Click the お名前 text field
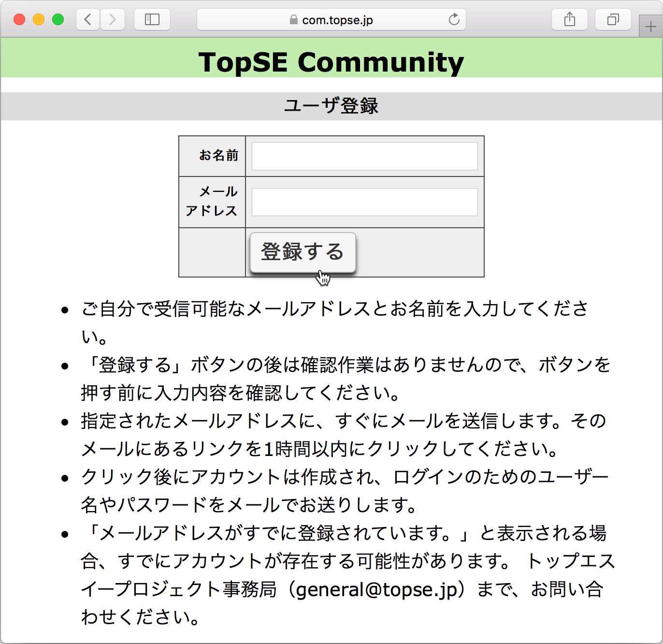This screenshot has height=644, width=663. click(x=364, y=156)
